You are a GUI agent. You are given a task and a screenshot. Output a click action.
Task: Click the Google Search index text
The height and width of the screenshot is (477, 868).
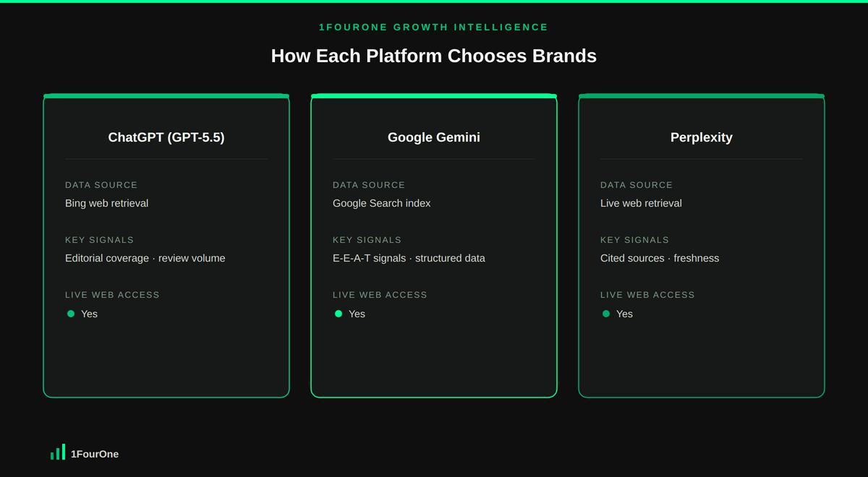[x=381, y=203]
